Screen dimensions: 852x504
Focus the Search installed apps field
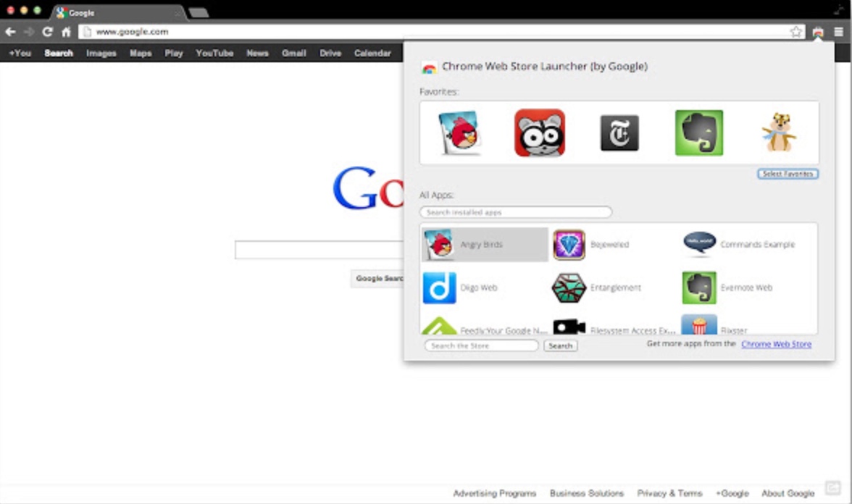point(515,212)
